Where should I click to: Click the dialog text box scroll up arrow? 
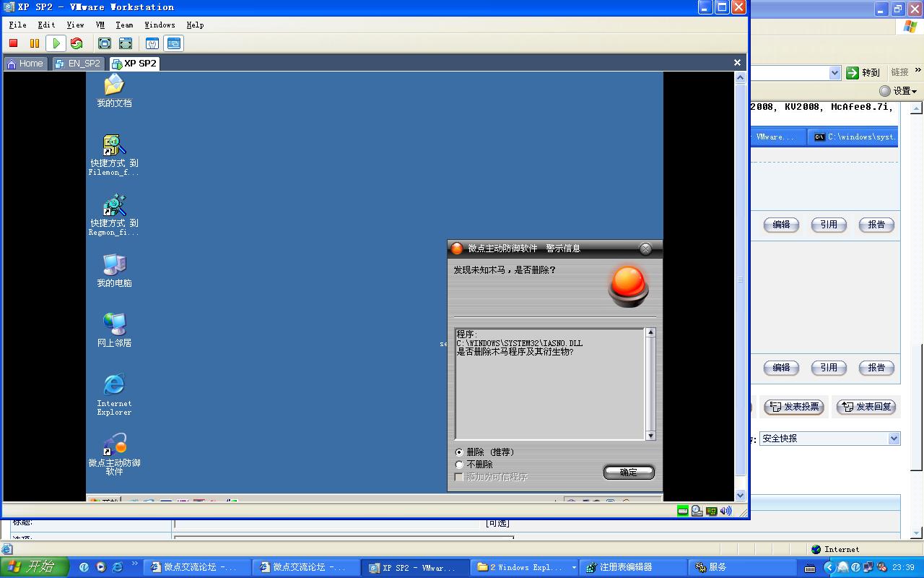650,332
